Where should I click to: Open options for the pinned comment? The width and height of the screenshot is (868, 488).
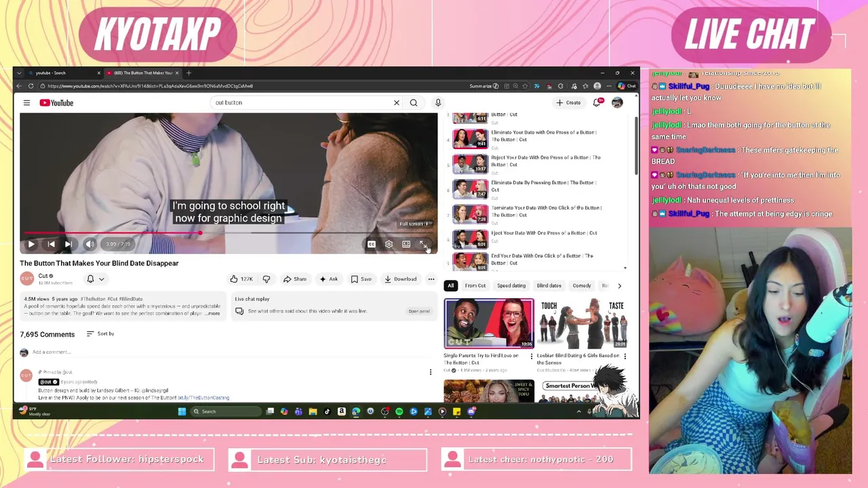coord(430,372)
